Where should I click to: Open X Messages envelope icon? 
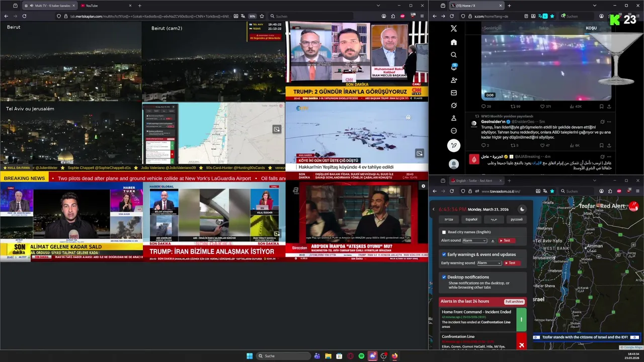click(x=454, y=93)
